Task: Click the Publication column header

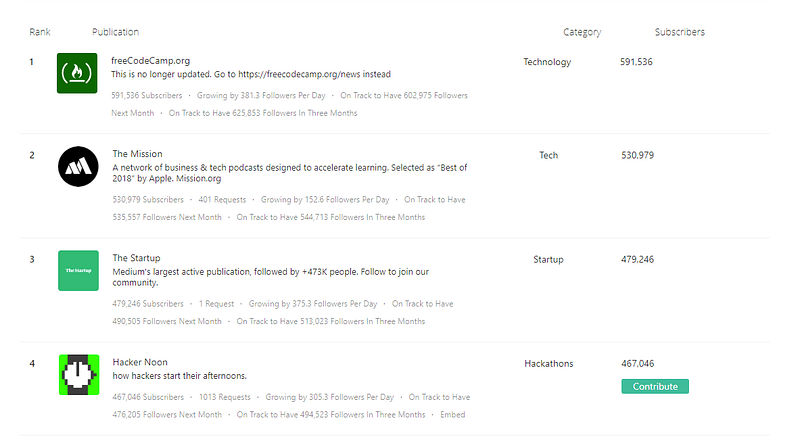Action: [115, 32]
